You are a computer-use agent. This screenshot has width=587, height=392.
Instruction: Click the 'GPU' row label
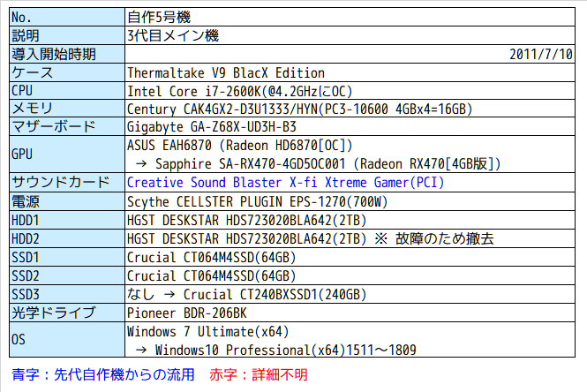tap(67, 155)
